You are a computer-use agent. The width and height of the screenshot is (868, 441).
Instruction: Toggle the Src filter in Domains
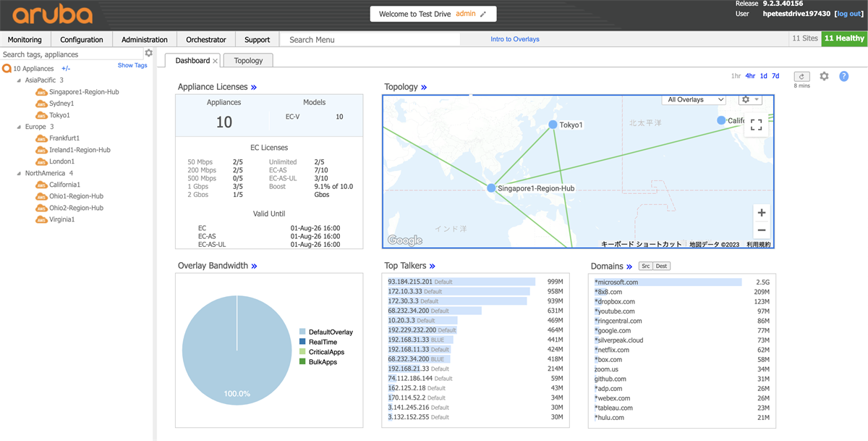646,266
